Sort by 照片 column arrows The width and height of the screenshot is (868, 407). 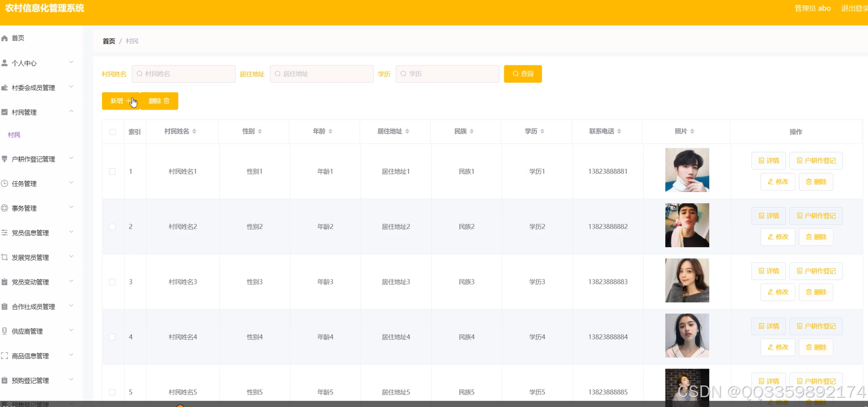tap(692, 131)
